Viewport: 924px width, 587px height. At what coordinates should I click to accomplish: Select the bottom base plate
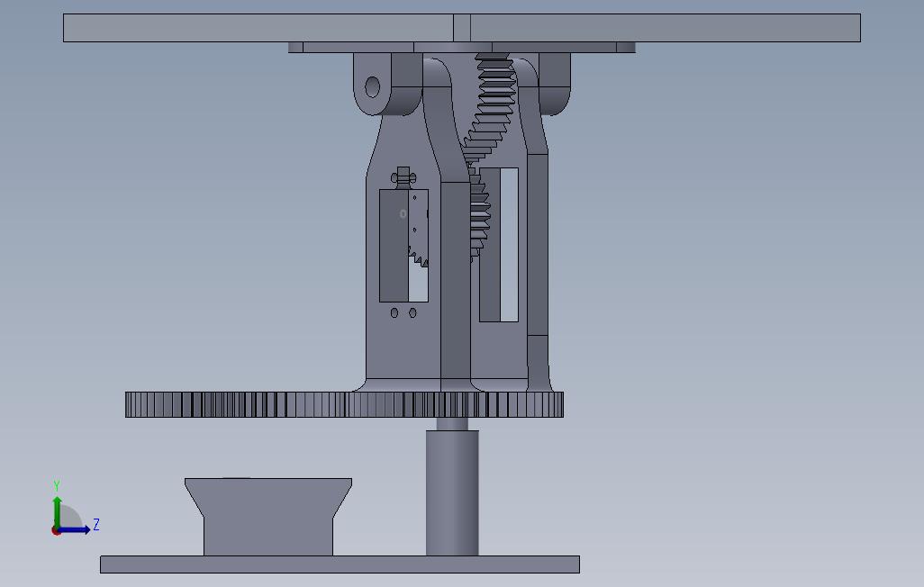point(340,564)
